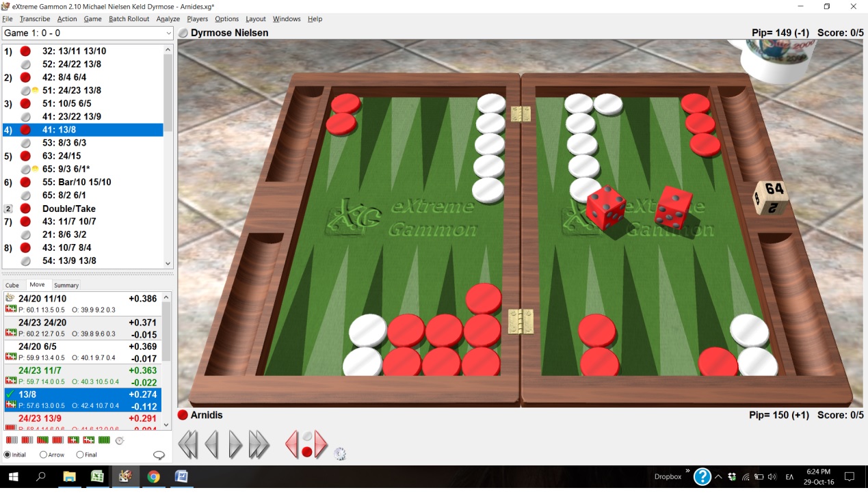Open the Excel taskbar icon
This screenshot has height=501, width=868.
click(97, 476)
